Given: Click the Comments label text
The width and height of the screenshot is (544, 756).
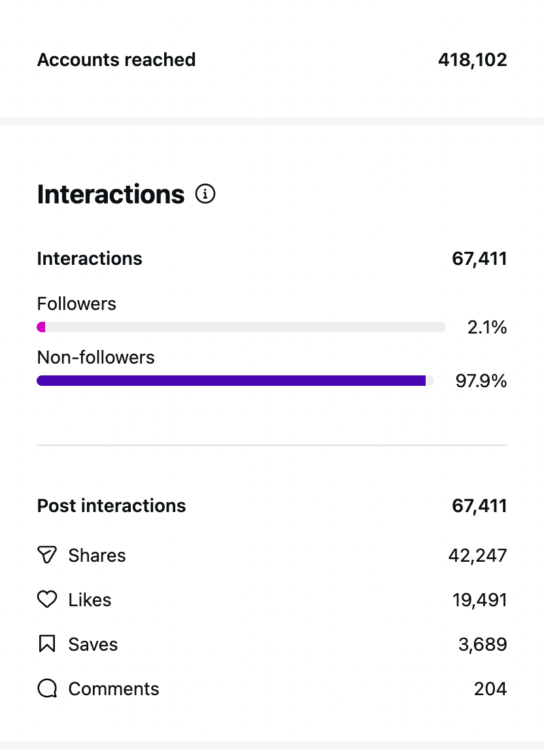Looking at the screenshot, I should (x=114, y=689).
